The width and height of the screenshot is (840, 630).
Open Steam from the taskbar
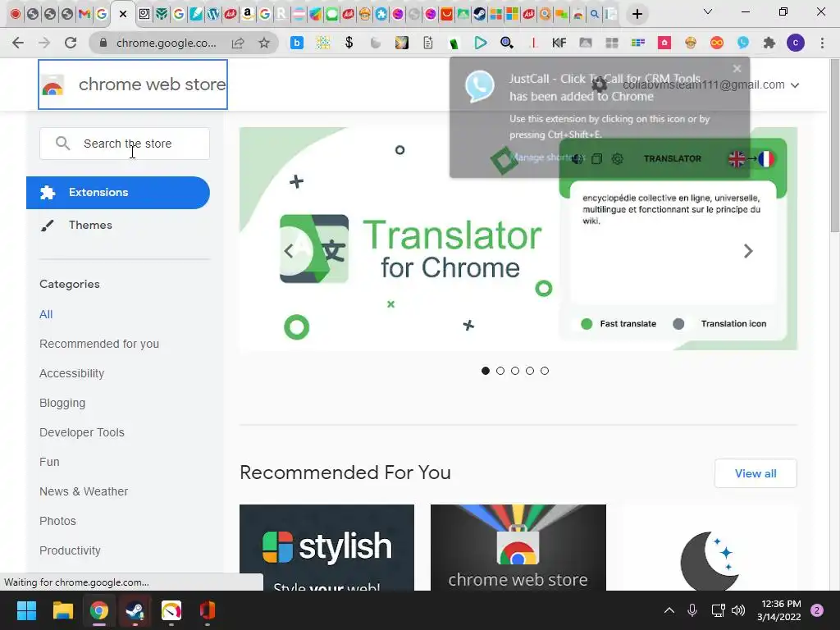pos(135,610)
